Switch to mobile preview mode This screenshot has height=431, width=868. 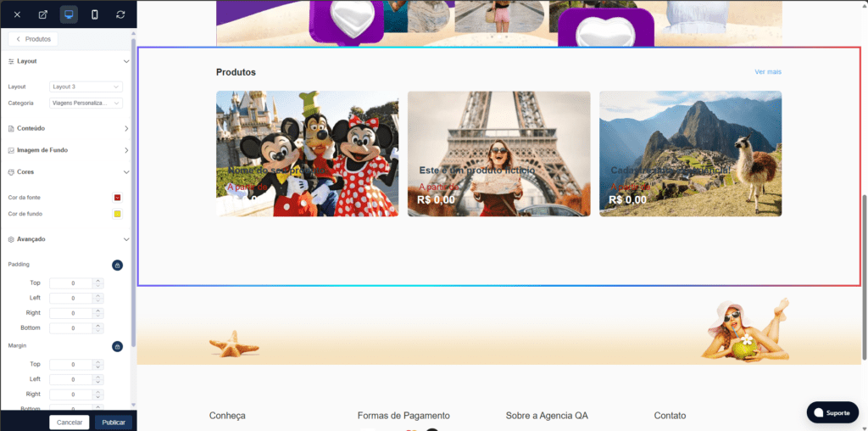94,14
